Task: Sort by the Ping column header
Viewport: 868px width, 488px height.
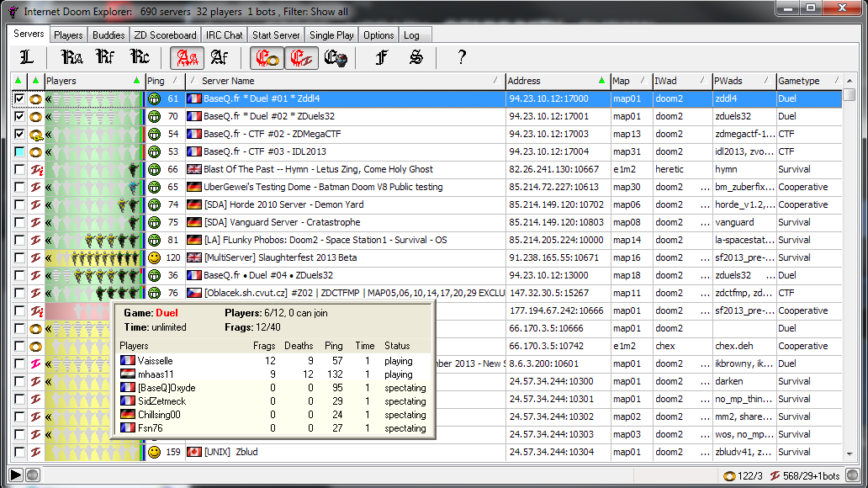Action: coord(164,81)
